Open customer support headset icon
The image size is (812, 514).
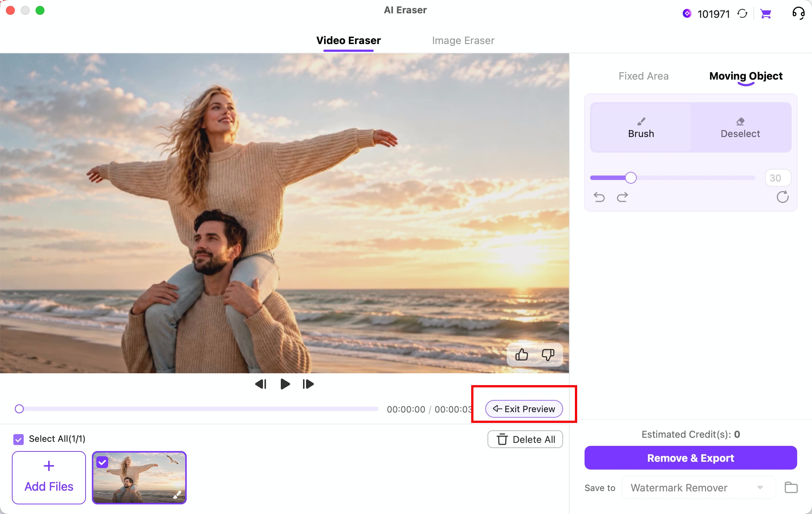coord(798,13)
